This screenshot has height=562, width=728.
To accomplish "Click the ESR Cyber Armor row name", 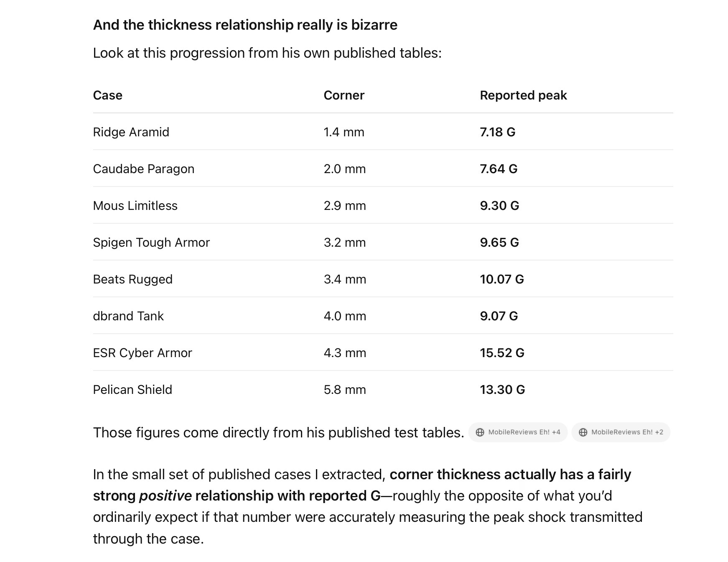I will [x=143, y=353].
